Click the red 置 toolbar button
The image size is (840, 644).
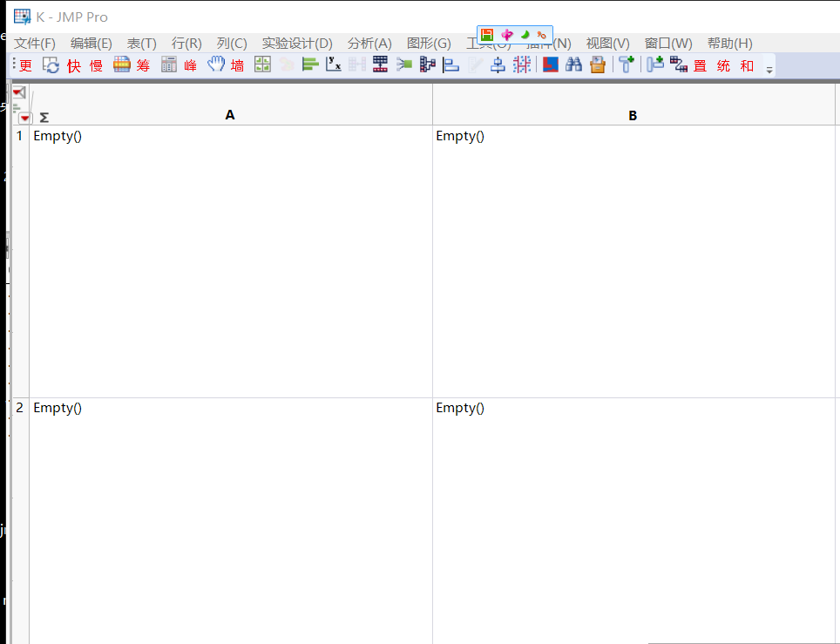coord(701,65)
